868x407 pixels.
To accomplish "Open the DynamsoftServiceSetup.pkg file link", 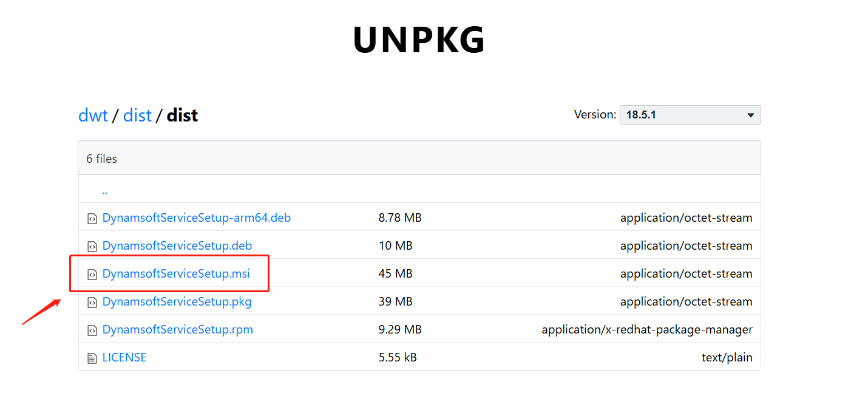I will [177, 301].
